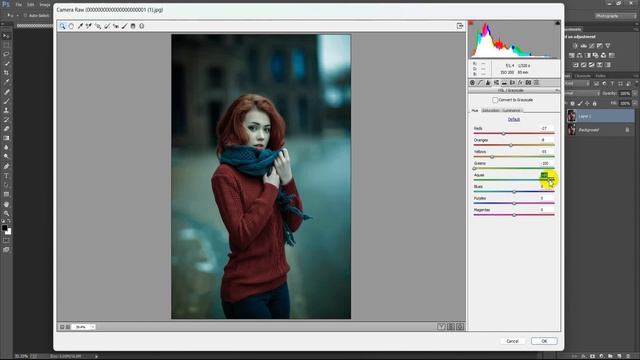Open the Photoshop Image menu
The image size is (640, 360).
coord(45,4)
